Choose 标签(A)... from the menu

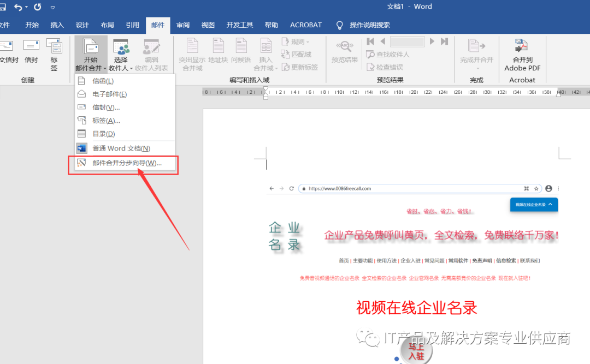(x=125, y=120)
